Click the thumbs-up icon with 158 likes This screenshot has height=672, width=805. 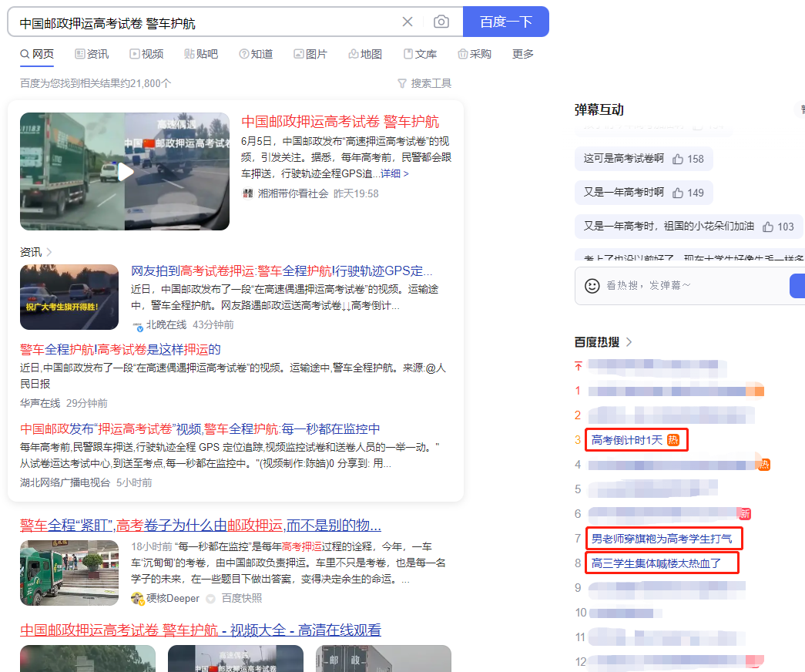(x=678, y=159)
